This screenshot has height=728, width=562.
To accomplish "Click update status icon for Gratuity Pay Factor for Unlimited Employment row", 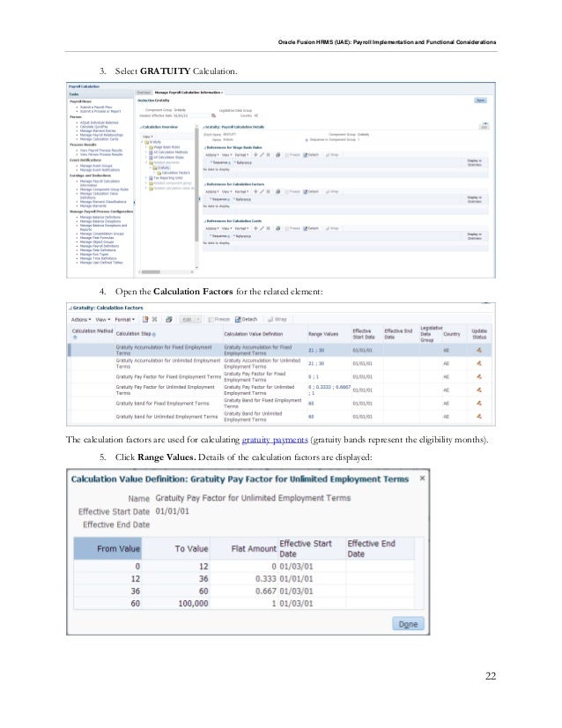I will [x=479, y=390].
